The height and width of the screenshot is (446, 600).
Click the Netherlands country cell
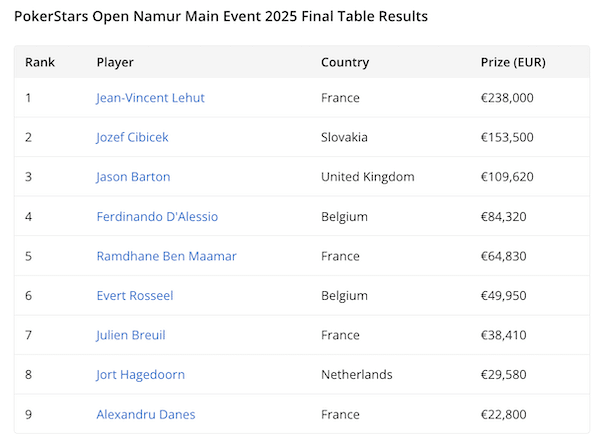point(356,375)
